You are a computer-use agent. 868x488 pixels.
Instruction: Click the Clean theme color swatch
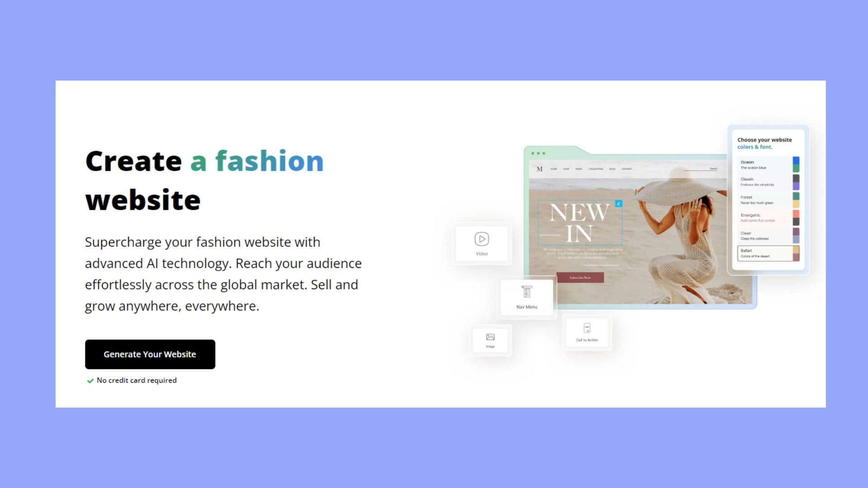pyautogui.click(x=796, y=235)
